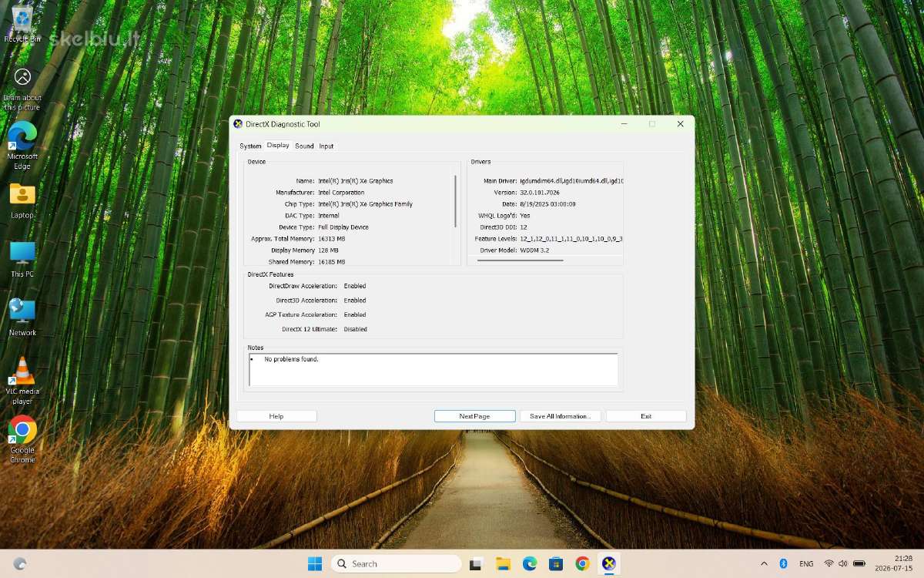The width and height of the screenshot is (924, 578).
Task: Click driver version '32.0.101.7026'
Action: 540,193
